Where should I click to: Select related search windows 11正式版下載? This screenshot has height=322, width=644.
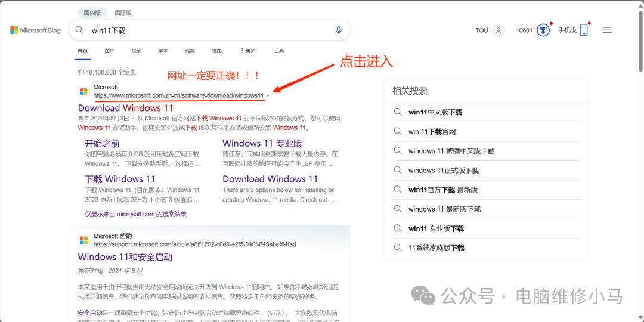(444, 170)
